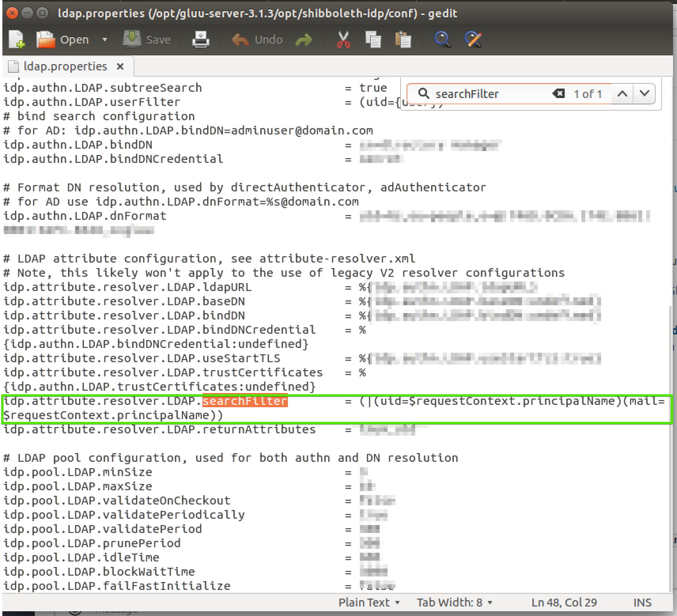The image size is (677, 616).
Task: Jump to the previous search match
Action: [622, 94]
